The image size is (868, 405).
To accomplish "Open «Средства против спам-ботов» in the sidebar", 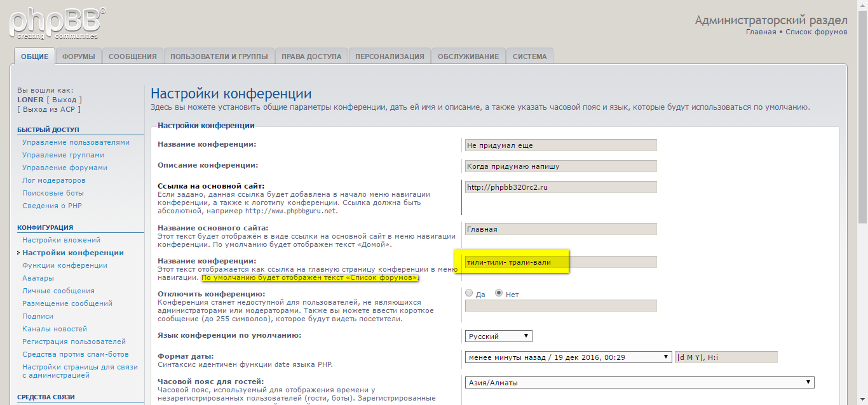I will point(76,354).
